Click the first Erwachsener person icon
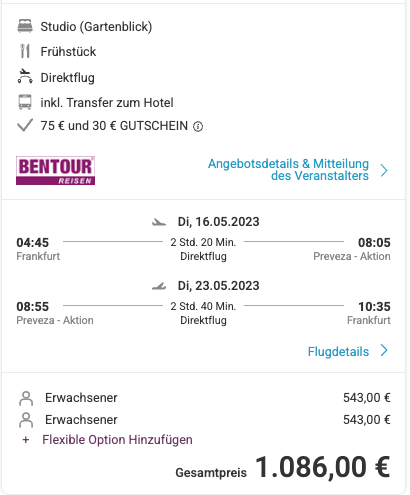 [26, 398]
